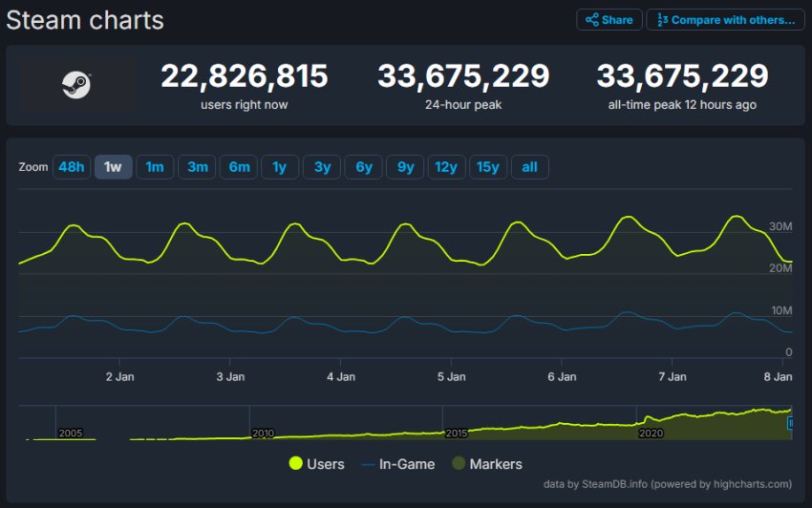Click the 30M y-axis label
This screenshot has width=812, height=508.
click(x=780, y=226)
